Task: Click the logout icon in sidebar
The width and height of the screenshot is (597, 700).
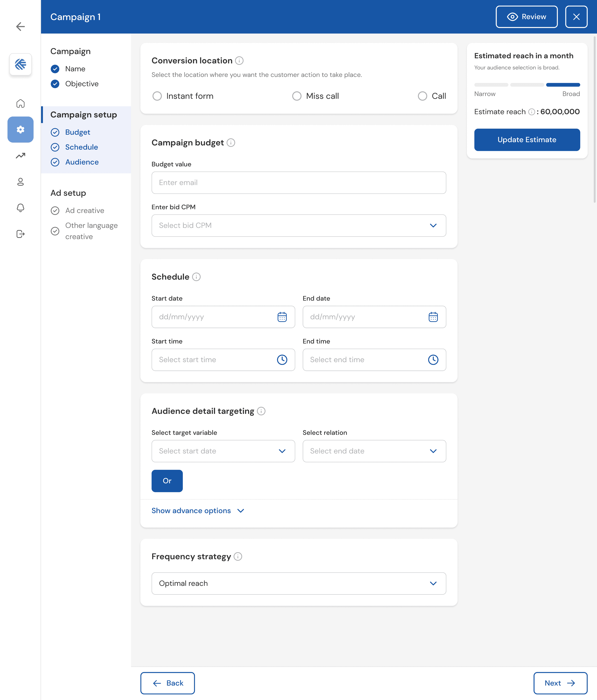Action: (x=21, y=234)
